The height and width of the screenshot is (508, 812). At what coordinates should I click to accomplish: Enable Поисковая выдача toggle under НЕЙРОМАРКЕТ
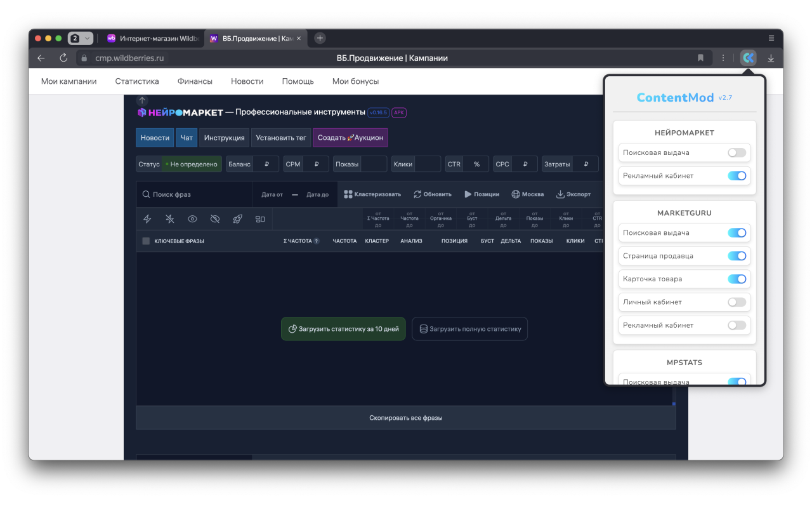737,152
